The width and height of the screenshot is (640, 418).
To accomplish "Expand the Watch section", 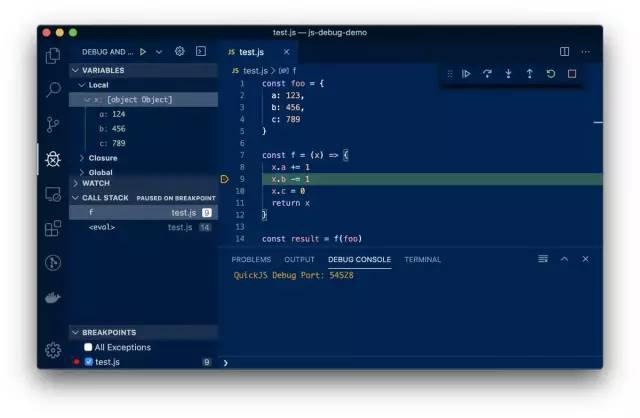I will click(x=96, y=183).
